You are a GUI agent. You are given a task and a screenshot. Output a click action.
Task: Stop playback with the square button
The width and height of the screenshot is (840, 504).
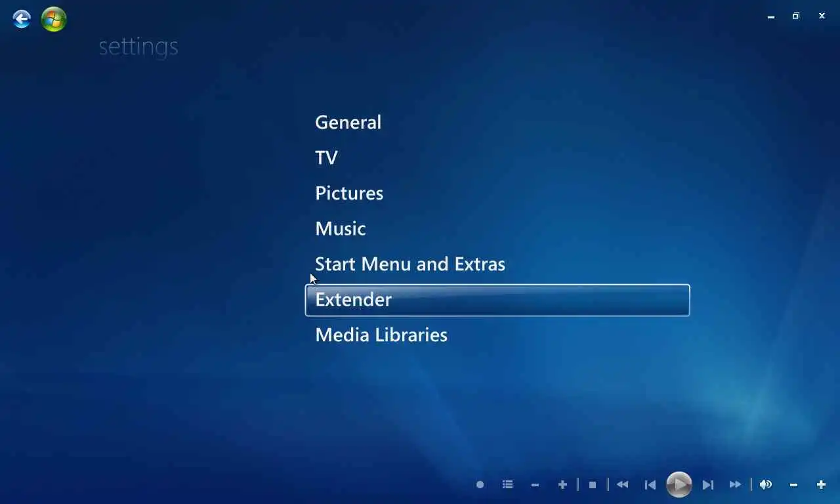pos(593,484)
